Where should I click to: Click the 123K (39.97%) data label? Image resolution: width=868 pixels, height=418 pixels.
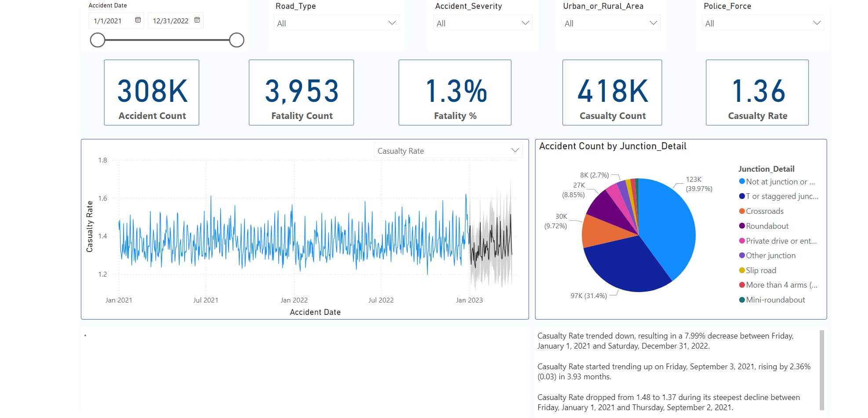click(699, 184)
